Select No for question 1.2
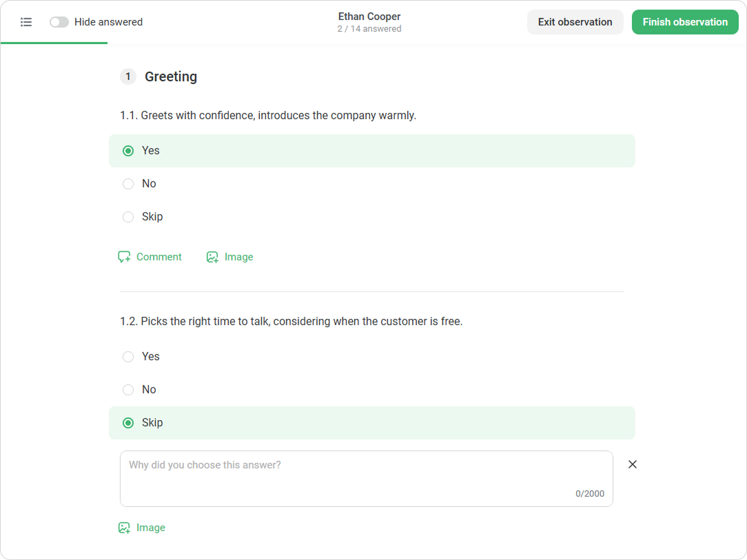This screenshot has height=560, width=747. [371, 390]
